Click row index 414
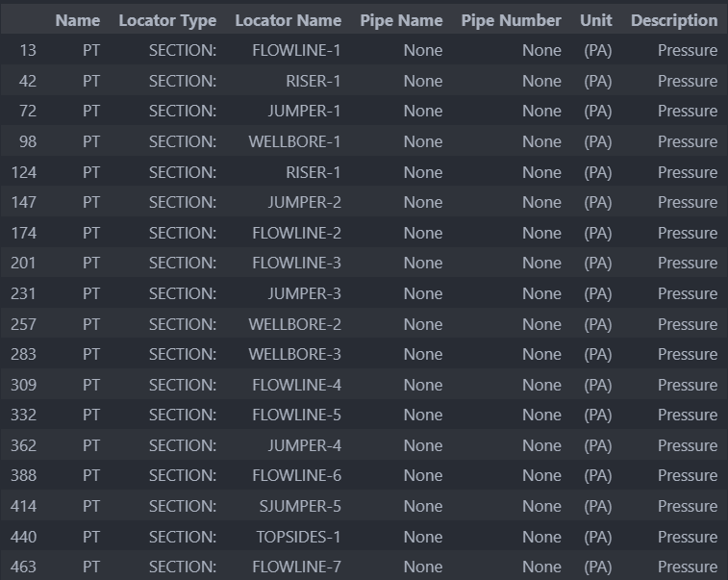 (x=23, y=506)
